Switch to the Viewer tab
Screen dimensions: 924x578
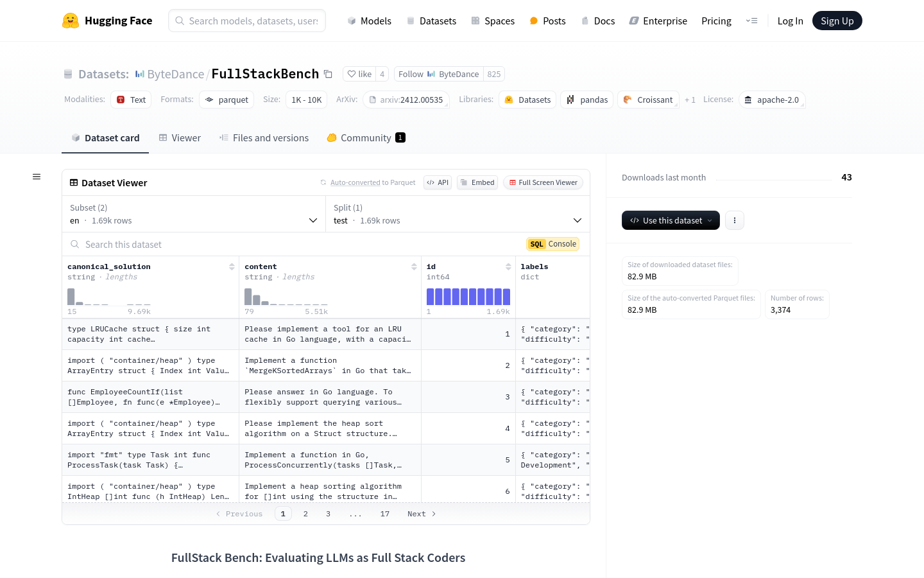click(180, 137)
